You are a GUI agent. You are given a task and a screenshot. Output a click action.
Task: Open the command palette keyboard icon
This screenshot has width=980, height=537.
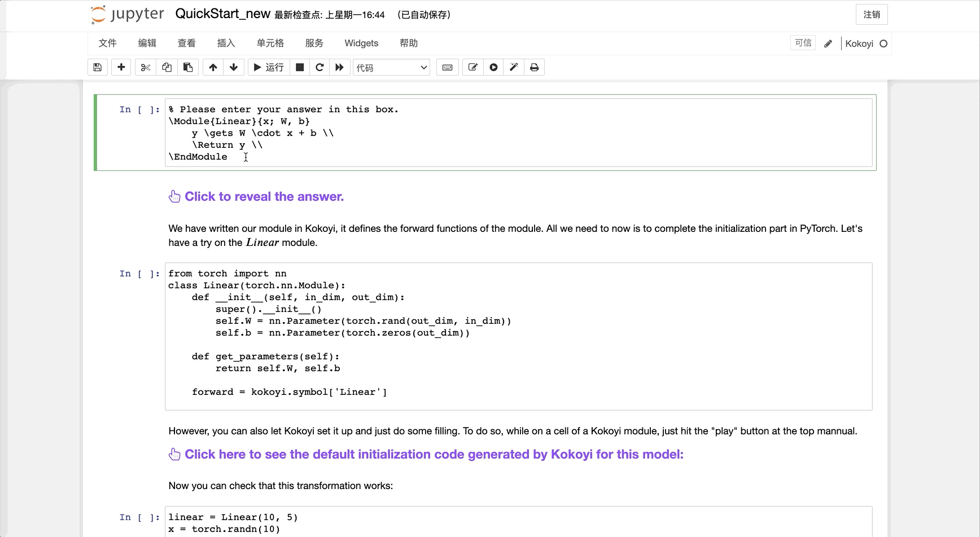pos(447,68)
